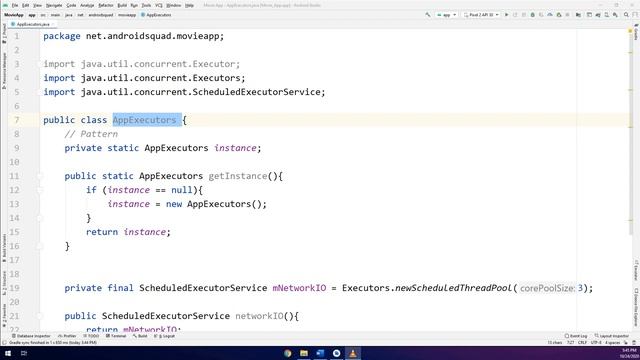This screenshot has width=640, height=360.
Task: Open the TODO tool window
Action: tap(91, 336)
